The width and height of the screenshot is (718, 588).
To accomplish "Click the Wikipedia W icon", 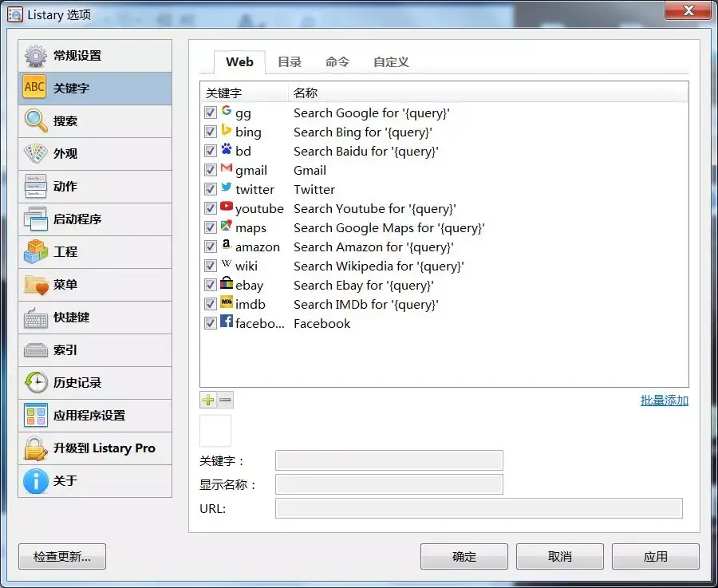I will (227, 263).
